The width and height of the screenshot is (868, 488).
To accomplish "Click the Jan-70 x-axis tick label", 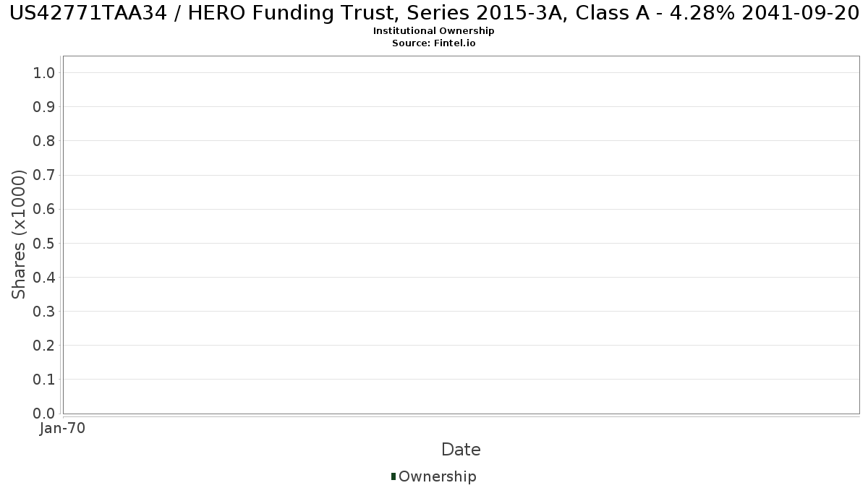I will click(x=63, y=429).
